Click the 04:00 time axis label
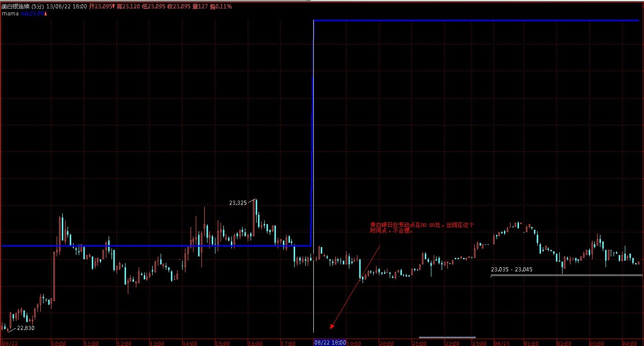644x346 pixels. pyautogui.click(x=629, y=343)
